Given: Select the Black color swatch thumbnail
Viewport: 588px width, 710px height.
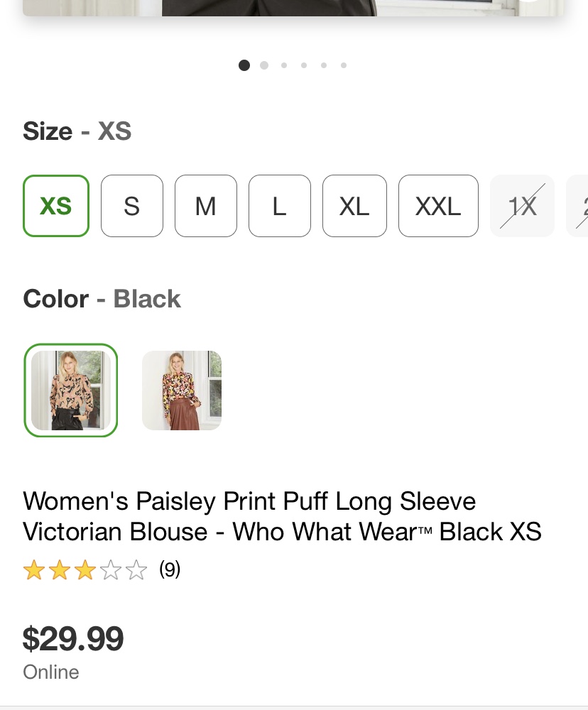Looking at the screenshot, I should coord(71,390).
